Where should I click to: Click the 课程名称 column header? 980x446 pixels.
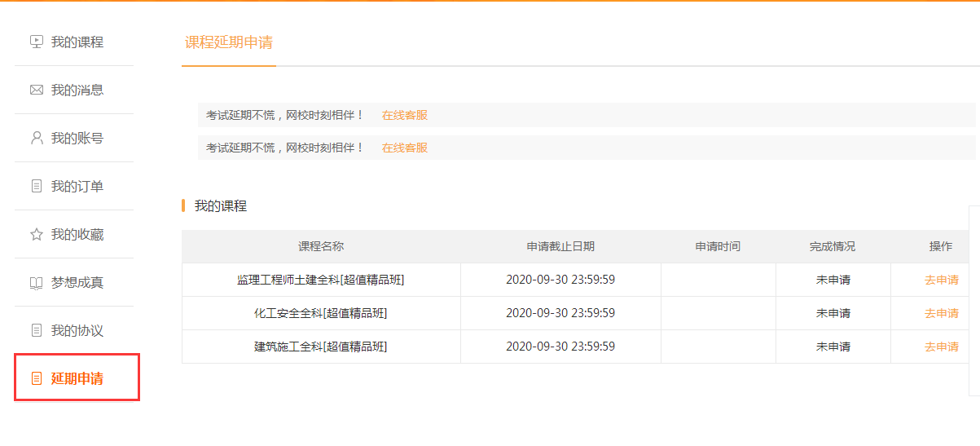click(321, 246)
